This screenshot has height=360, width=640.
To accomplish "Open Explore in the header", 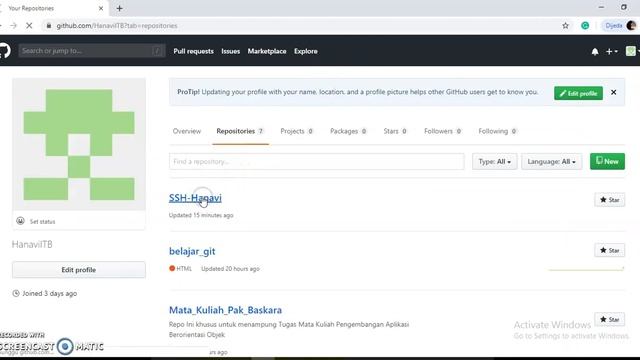I will click(x=306, y=51).
